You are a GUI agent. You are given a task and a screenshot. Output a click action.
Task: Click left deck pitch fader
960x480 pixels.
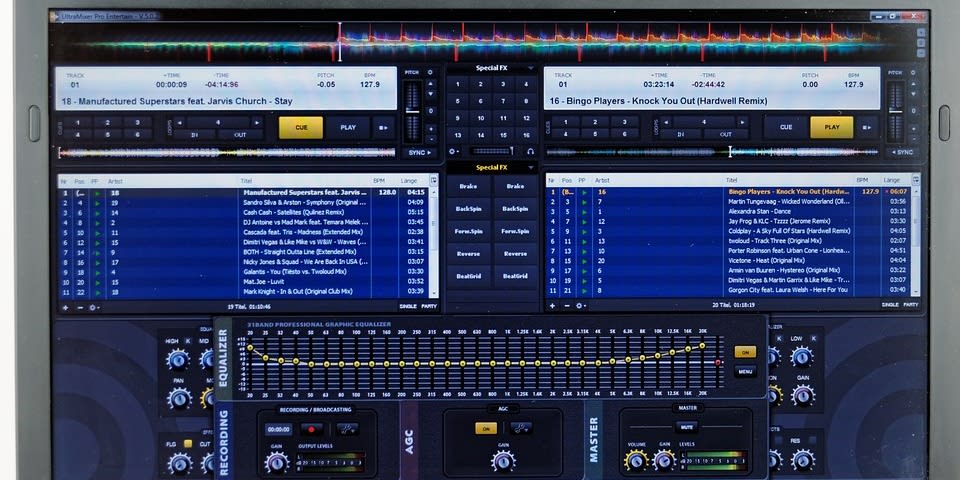pos(413,111)
